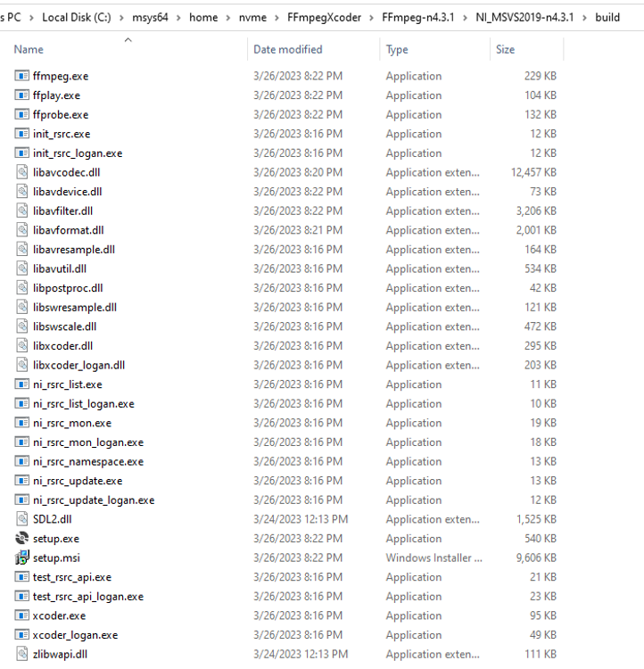Click the ni_rsrc_mon.exe icon
This screenshot has width=644, height=669.
[21, 423]
